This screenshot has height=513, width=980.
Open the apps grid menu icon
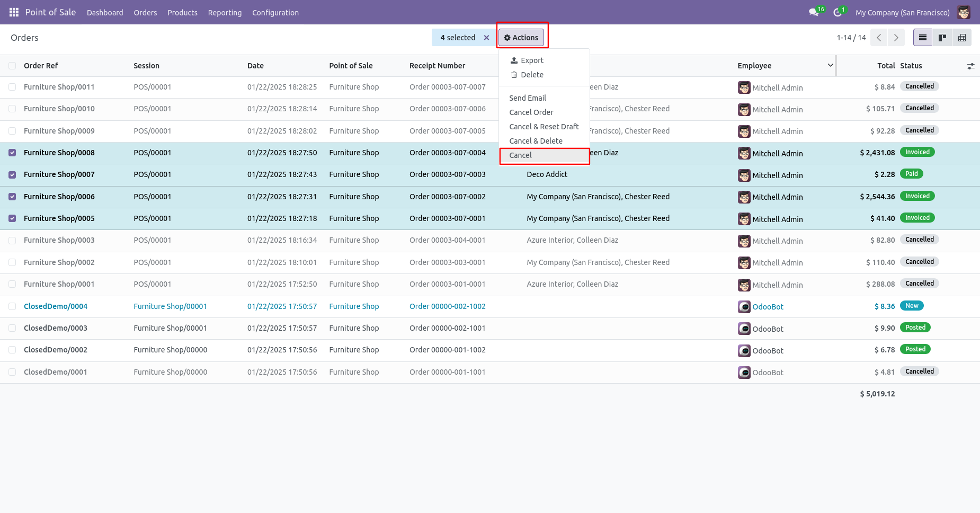pos(14,12)
